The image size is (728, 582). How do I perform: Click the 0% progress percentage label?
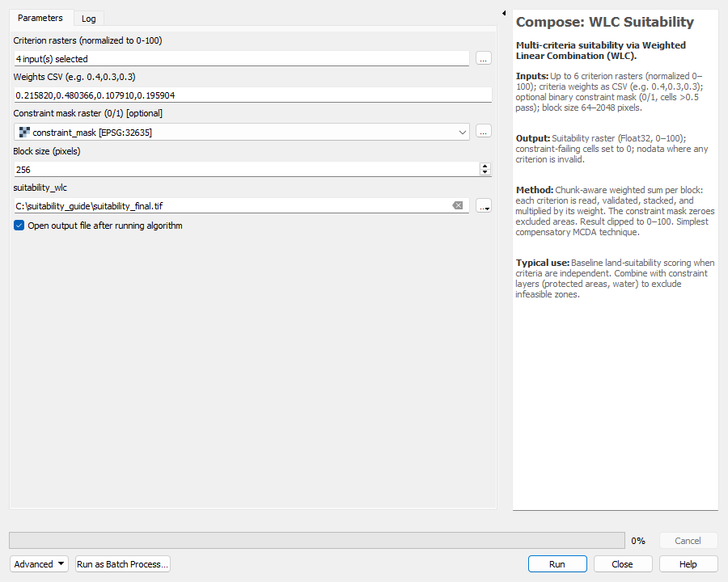[638, 541]
